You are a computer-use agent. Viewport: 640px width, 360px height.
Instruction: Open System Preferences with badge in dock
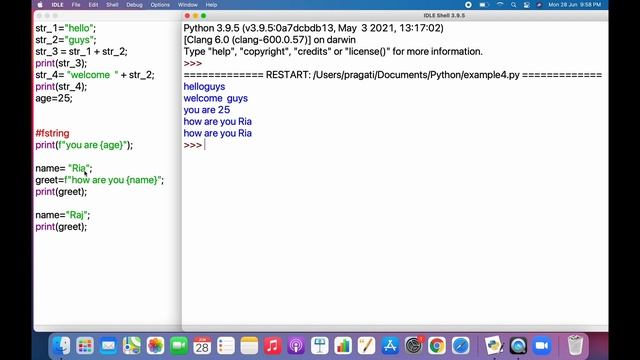(x=414, y=346)
